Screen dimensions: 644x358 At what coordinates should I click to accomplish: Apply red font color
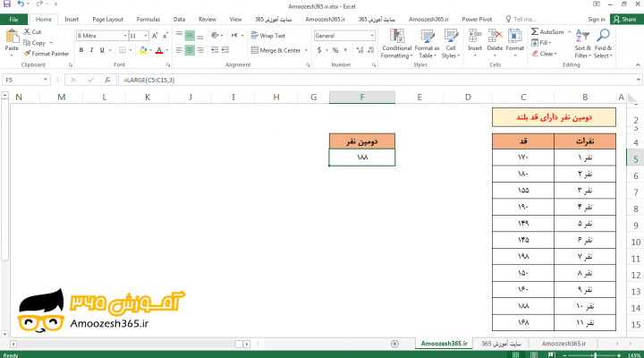(x=159, y=50)
